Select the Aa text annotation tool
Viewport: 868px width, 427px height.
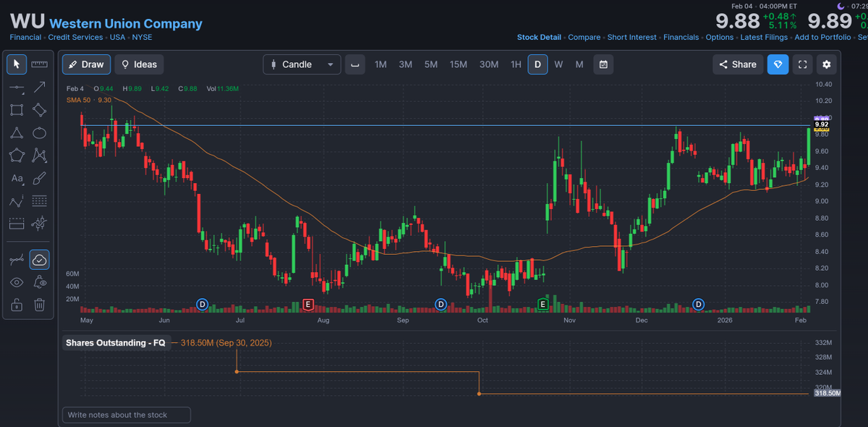click(17, 178)
